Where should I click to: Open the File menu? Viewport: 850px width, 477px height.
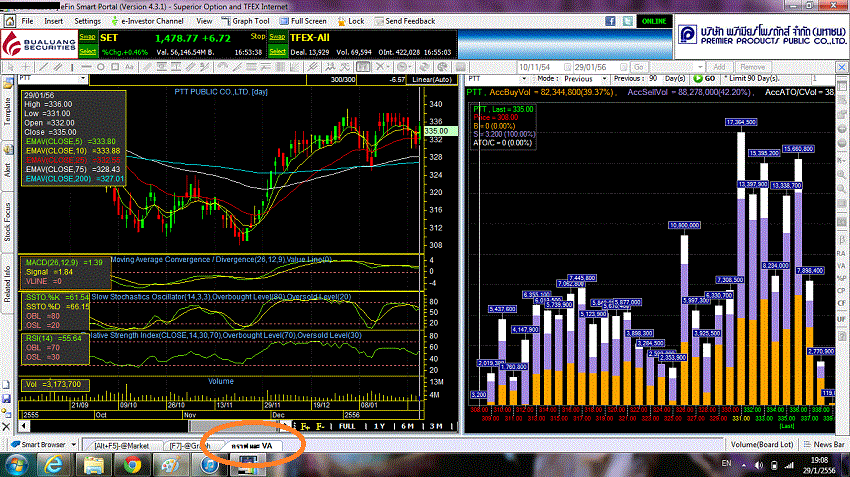pyautogui.click(x=27, y=21)
